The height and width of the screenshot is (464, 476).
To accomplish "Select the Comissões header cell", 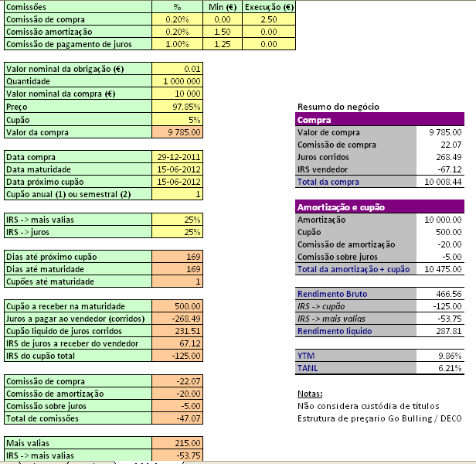I will click(x=78, y=7).
